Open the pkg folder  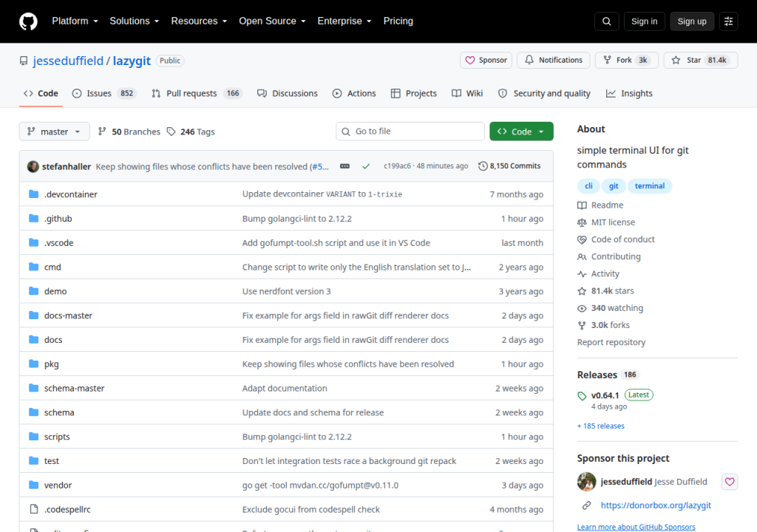[52, 364]
